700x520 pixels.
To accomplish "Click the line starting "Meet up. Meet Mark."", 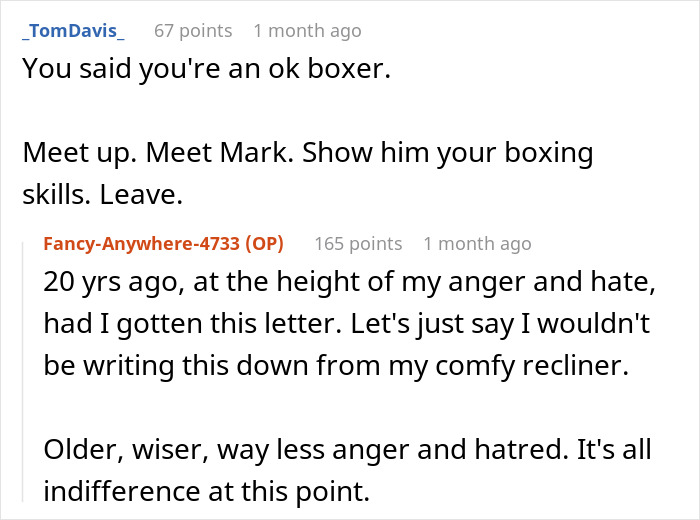I will 307,155.
